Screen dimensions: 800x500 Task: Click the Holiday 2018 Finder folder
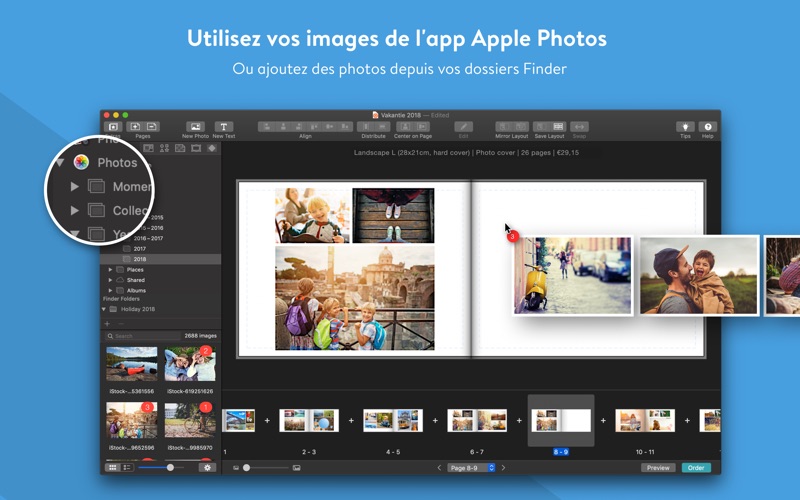[x=138, y=309]
